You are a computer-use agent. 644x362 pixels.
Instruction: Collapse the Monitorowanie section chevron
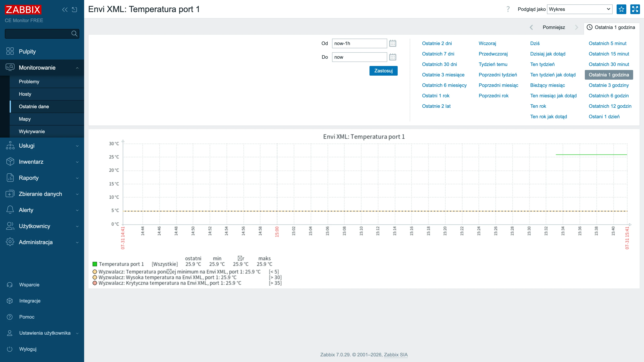click(77, 68)
